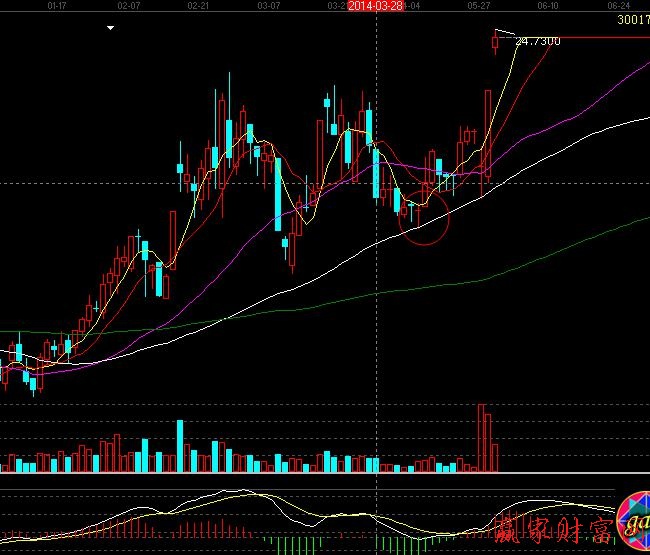This screenshot has width=650, height=555.
Task: Click the 24.7300 price label
Action: pyautogui.click(x=537, y=41)
